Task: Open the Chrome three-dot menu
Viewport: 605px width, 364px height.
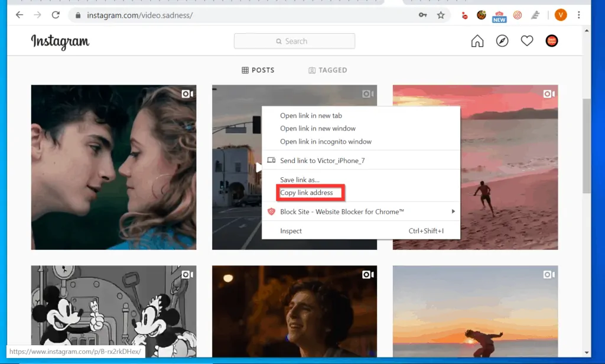Action: point(578,15)
